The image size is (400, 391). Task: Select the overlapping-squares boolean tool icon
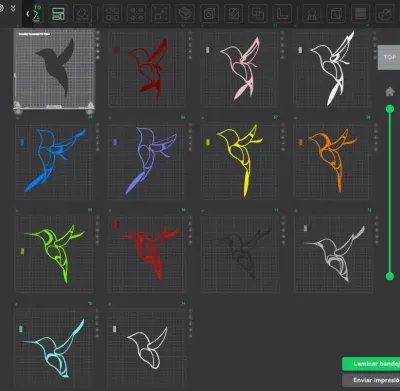click(x=258, y=14)
